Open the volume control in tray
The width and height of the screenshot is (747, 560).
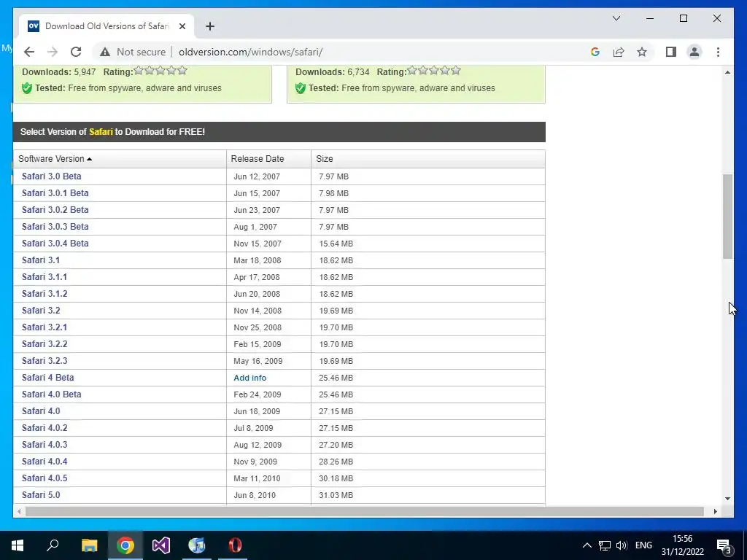click(x=622, y=545)
